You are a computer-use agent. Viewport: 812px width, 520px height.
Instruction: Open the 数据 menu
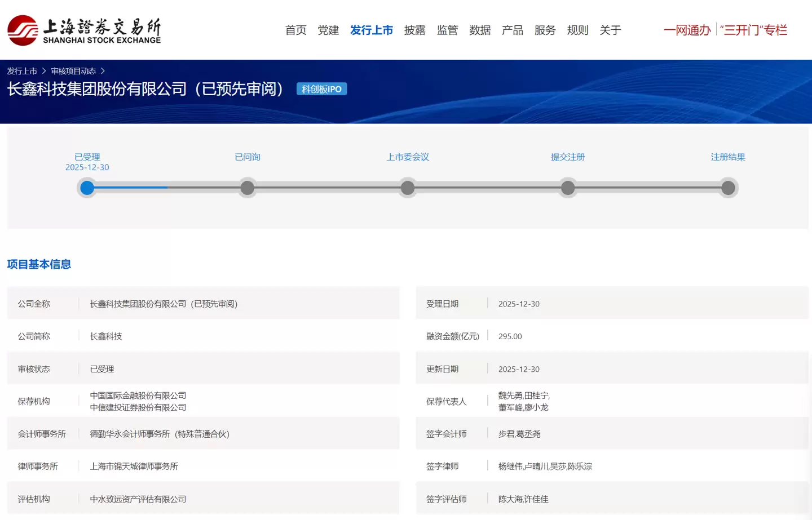[x=480, y=30]
